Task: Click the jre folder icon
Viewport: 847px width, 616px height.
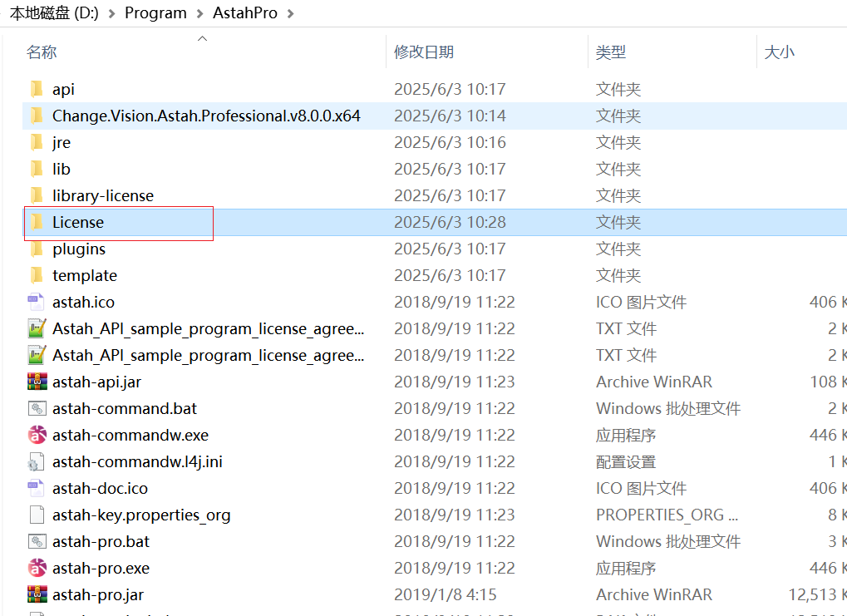Action: (x=37, y=142)
